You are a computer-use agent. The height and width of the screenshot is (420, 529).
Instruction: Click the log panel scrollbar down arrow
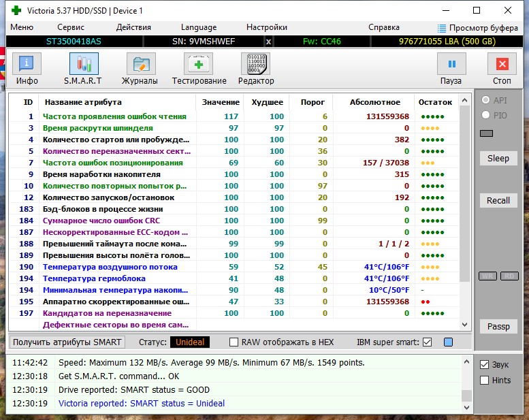pos(466,408)
